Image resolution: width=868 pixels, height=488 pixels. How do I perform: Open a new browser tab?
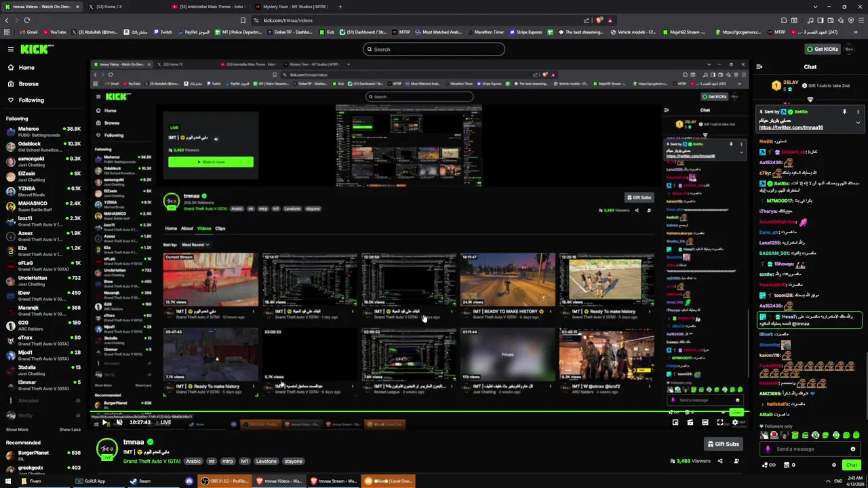click(x=340, y=7)
